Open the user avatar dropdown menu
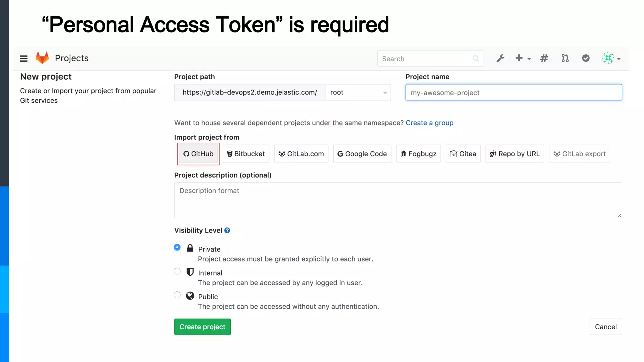644x362 pixels. pos(611,58)
